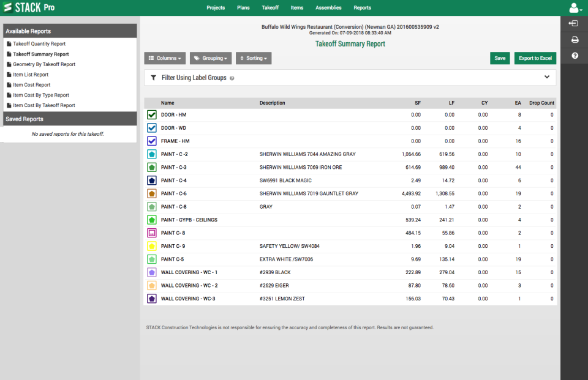Viewport: 588px width, 380px height.
Task: Click the SF column header
Action: coord(417,103)
